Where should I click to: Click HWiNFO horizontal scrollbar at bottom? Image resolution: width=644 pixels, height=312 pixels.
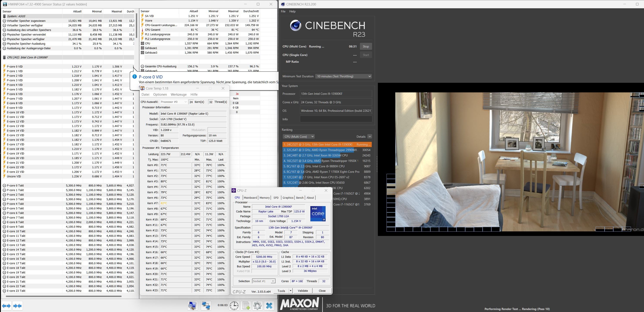point(64,296)
